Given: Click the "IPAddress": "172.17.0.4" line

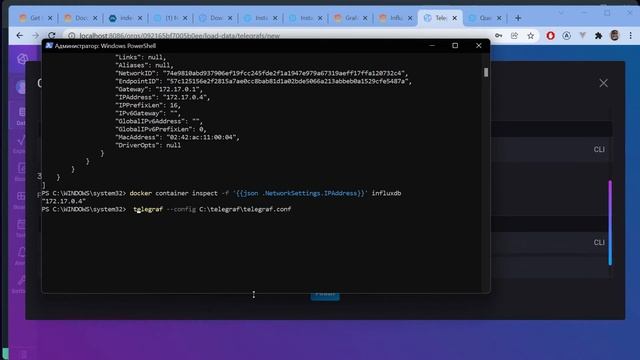Looking at the screenshot, I should (163, 98).
